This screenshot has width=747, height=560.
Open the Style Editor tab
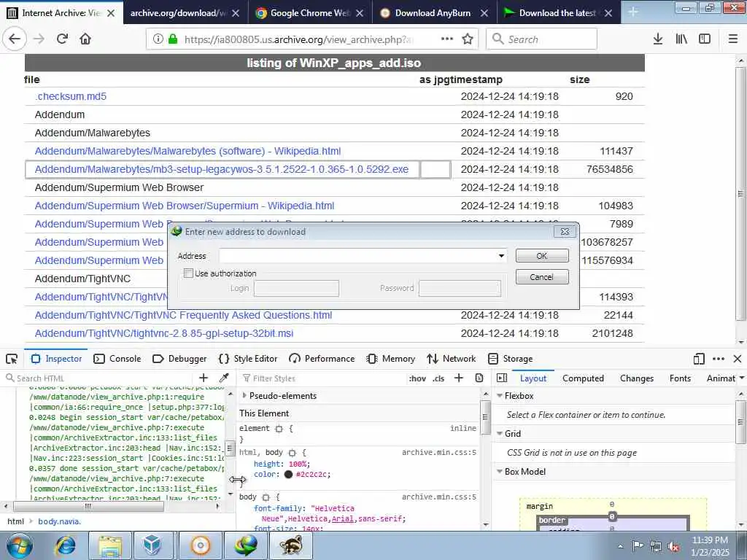248,359
